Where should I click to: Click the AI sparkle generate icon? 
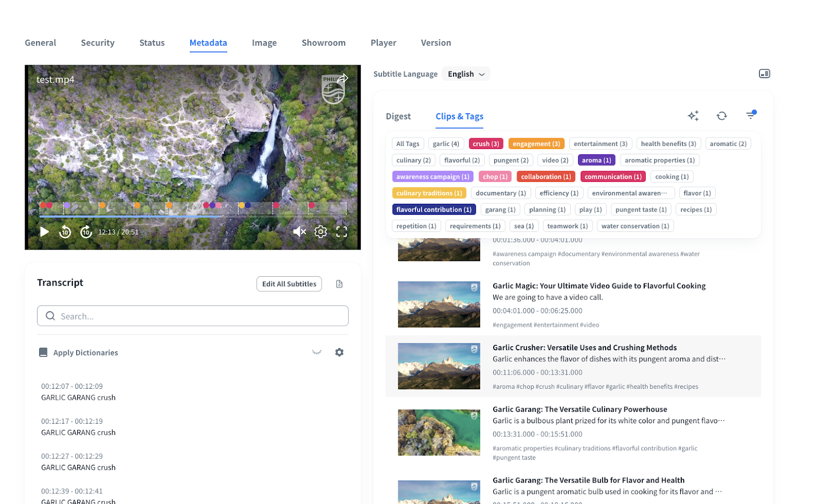[x=693, y=116]
